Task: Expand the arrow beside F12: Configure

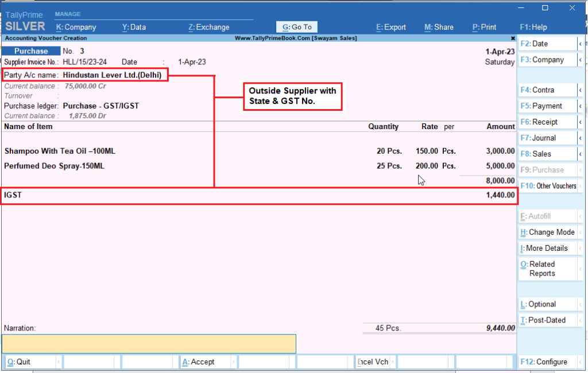Action: point(581,362)
